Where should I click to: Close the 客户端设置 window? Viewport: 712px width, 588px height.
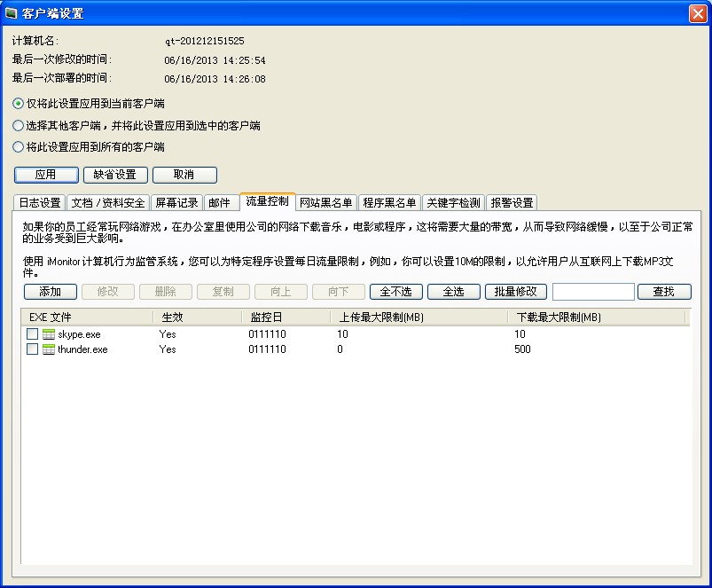point(698,13)
